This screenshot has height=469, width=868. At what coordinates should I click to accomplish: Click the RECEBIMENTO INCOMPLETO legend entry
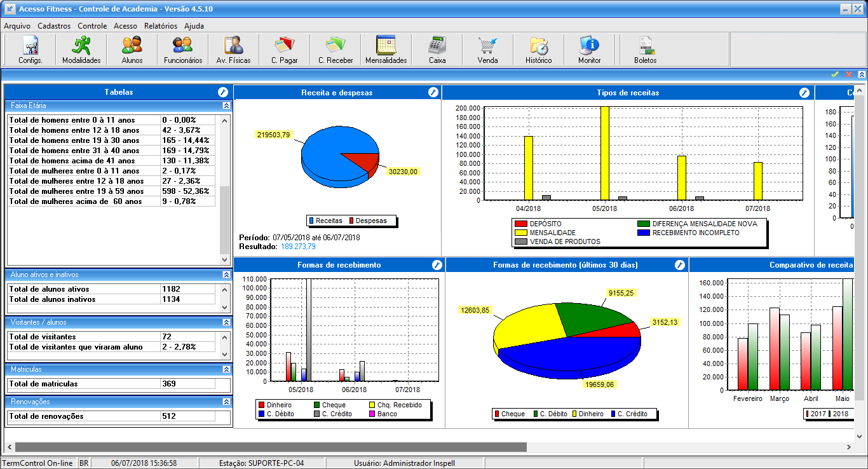[690, 233]
